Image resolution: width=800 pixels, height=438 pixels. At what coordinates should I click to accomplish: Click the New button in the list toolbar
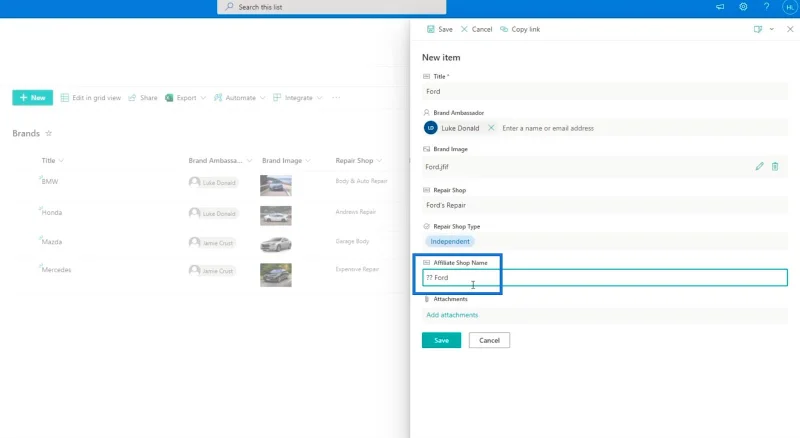33,98
